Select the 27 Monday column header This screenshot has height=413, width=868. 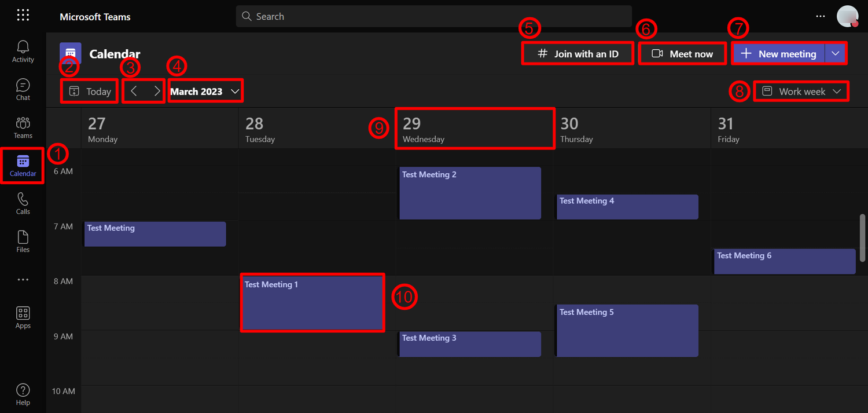(x=160, y=129)
